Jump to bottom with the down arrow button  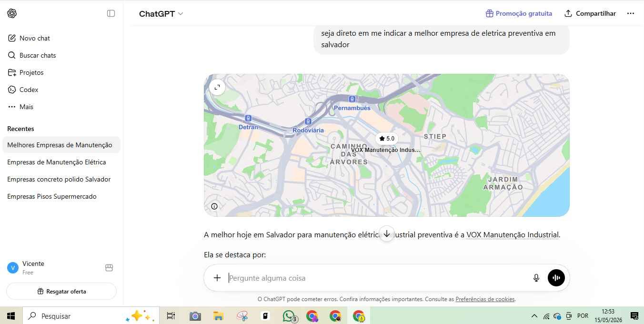[387, 234]
